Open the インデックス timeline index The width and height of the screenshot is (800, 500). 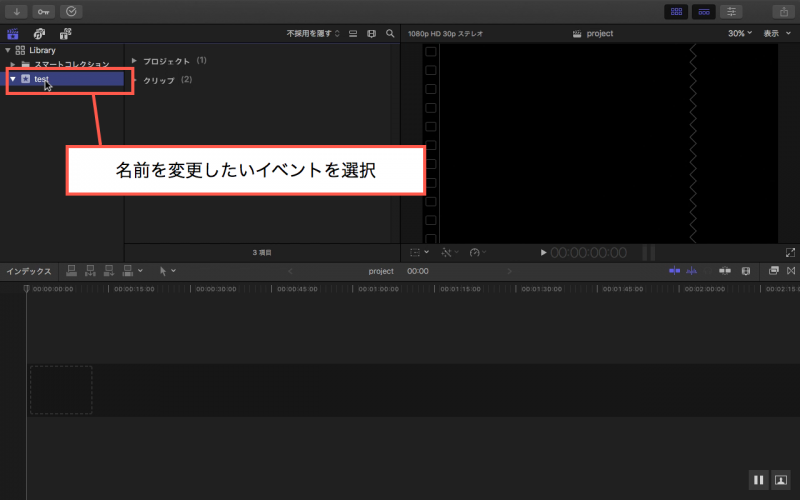pyautogui.click(x=29, y=271)
